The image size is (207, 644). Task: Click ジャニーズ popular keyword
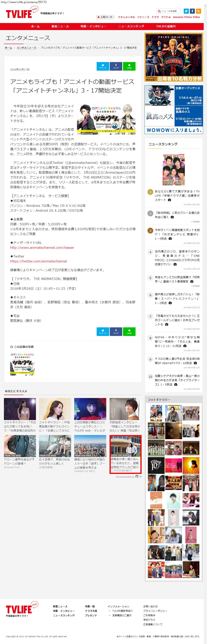[143, 17]
